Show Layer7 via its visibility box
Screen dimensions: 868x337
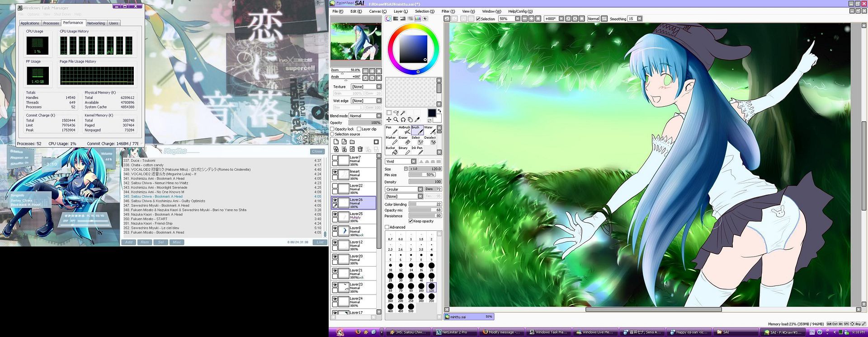click(x=335, y=158)
